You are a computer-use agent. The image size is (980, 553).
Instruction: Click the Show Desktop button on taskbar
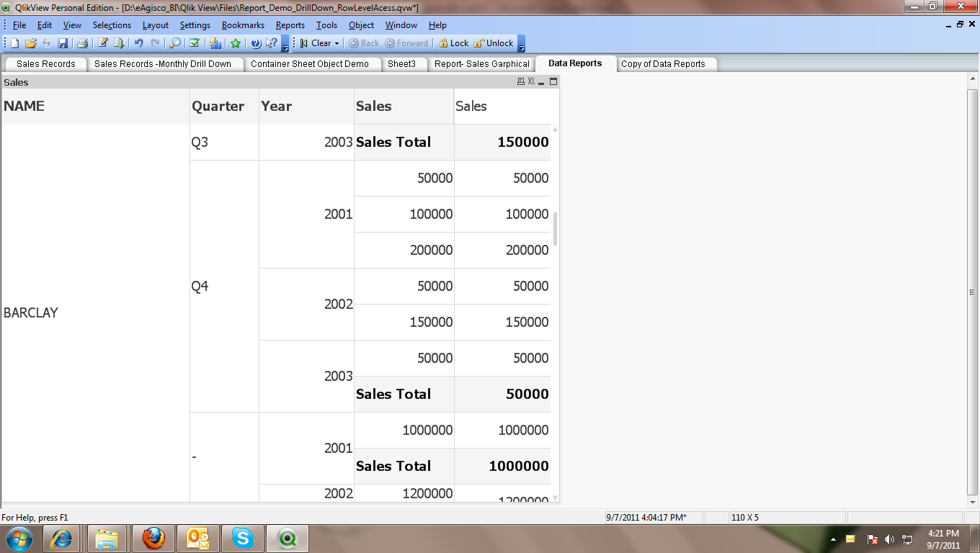(975, 539)
